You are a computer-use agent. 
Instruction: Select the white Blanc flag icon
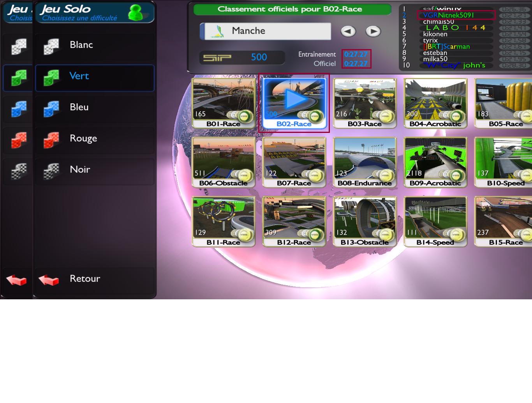51,46
